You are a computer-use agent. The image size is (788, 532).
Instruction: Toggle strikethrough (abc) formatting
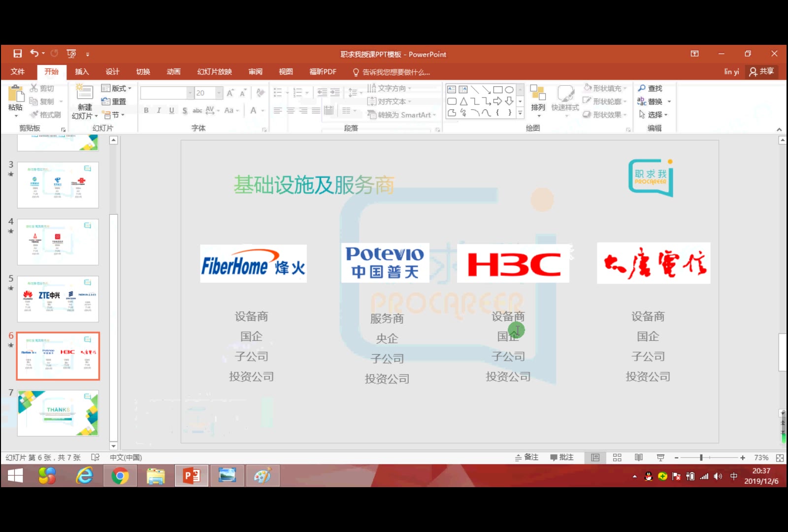click(197, 110)
